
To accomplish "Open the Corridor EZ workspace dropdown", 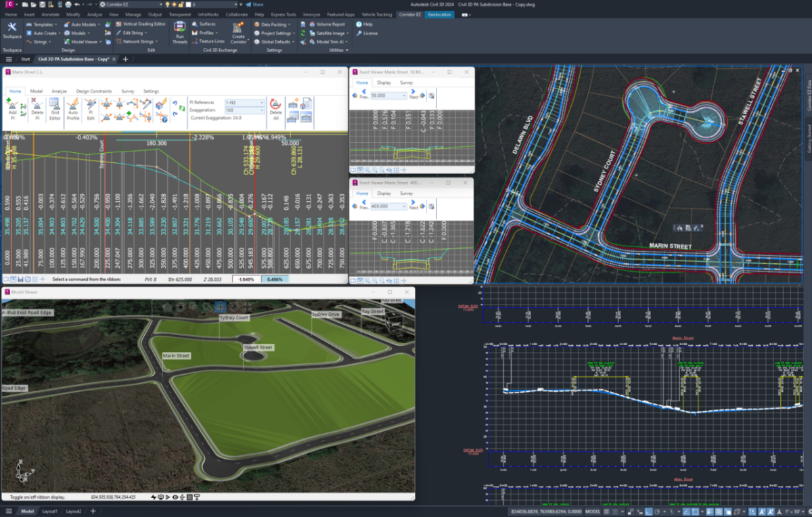I will point(131,4).
